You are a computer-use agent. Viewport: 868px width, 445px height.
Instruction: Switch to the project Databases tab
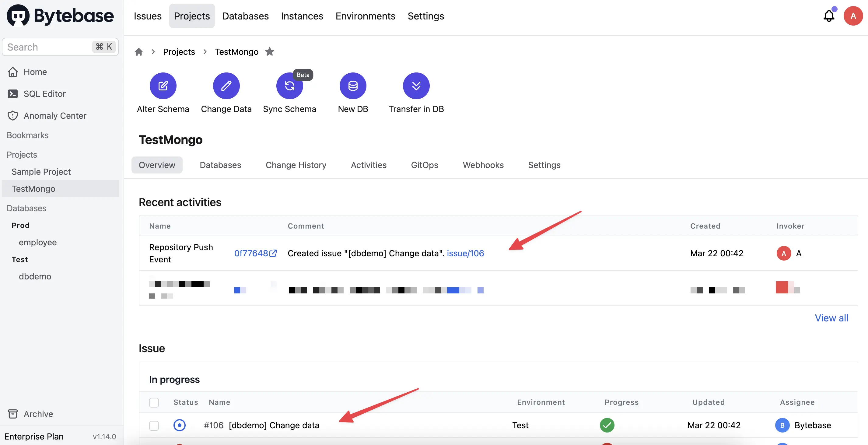(220, 165)
